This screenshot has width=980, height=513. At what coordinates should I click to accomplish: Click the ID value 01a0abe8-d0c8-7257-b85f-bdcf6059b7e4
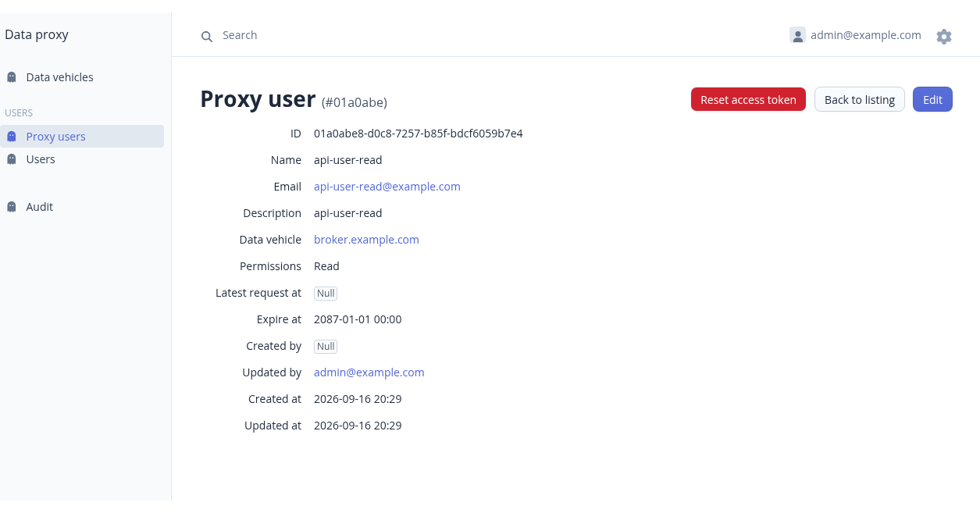(419, 134)
